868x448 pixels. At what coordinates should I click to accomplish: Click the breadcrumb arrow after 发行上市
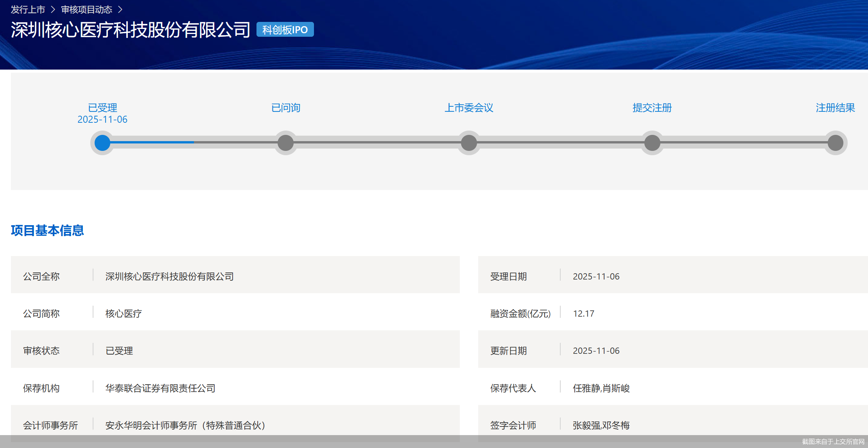point(52,9)
